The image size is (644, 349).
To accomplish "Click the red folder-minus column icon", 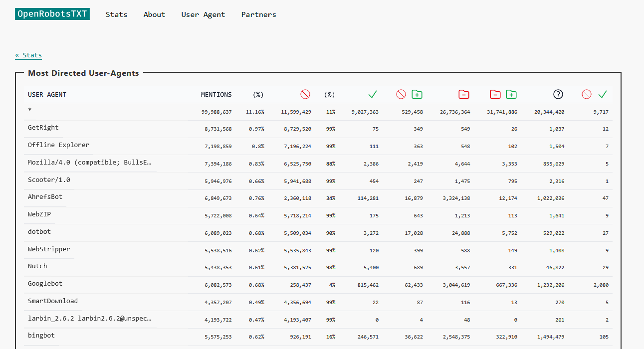I will (464, 94).
